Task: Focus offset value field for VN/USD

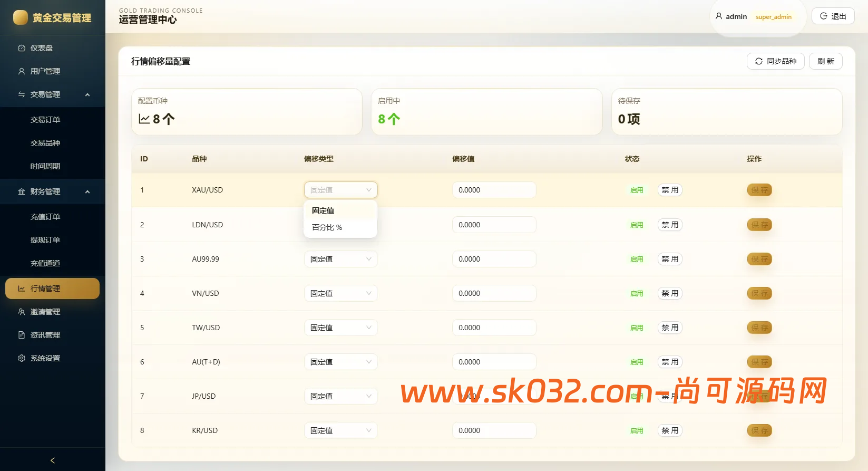Action: 494,293
